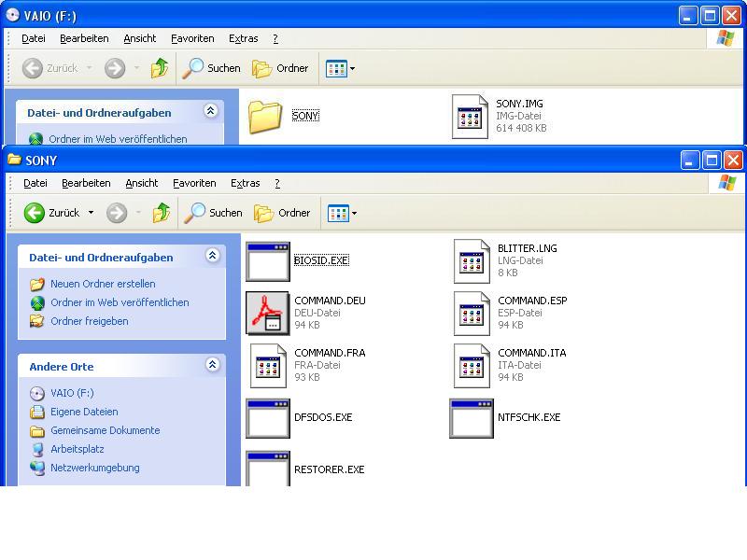747x560 pixels.
Task: Select the COMMAND.ITA file icon
Action: click(472, 366)
